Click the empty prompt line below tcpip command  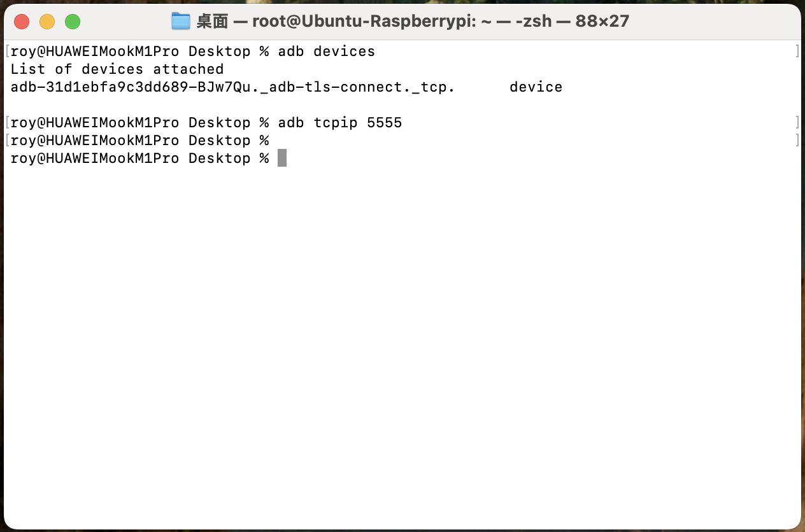140,141
